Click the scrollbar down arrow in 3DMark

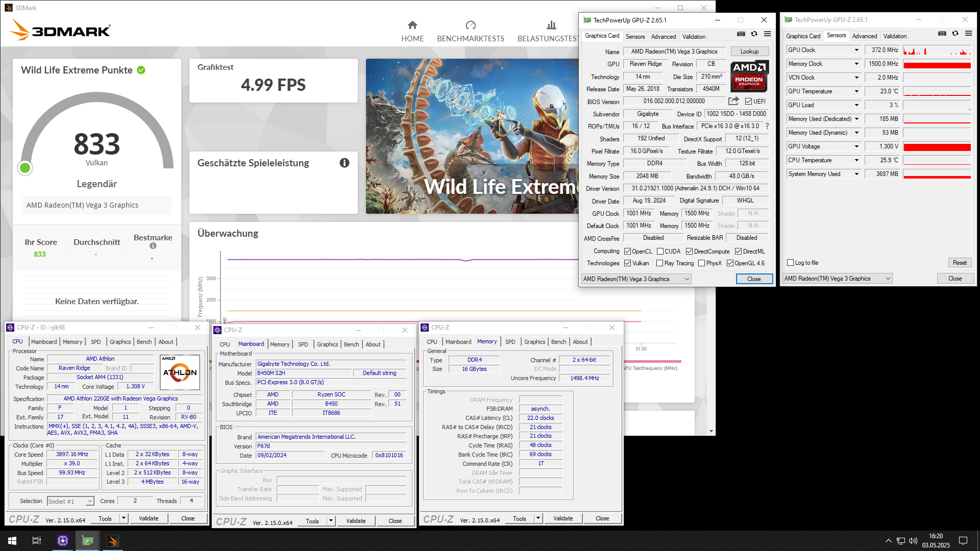click(711, 431)
